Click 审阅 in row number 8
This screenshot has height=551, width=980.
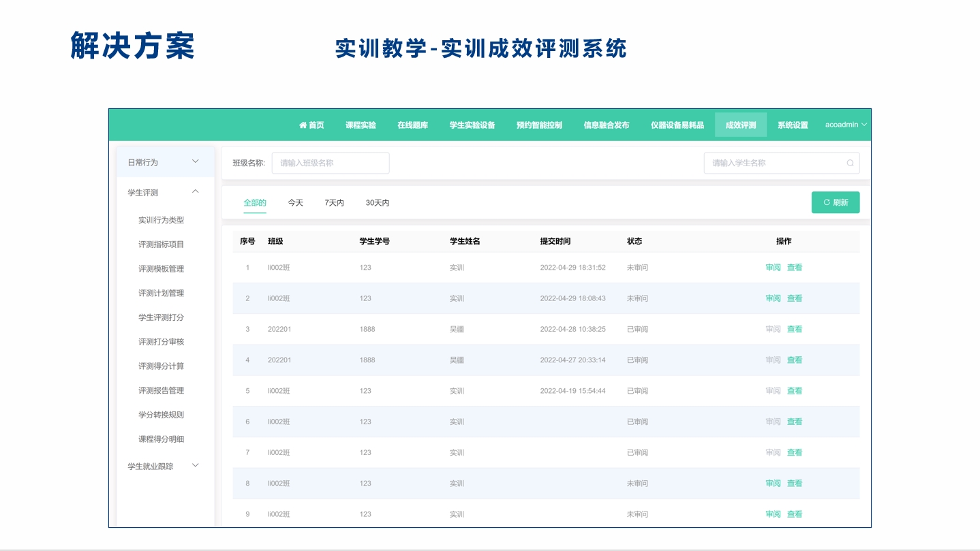click(773, 484)
